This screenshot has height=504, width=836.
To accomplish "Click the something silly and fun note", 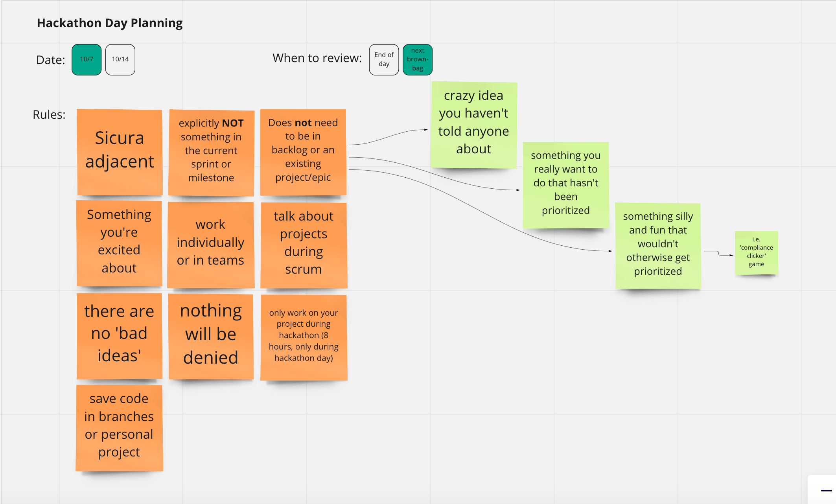I will tap(658, 245).
